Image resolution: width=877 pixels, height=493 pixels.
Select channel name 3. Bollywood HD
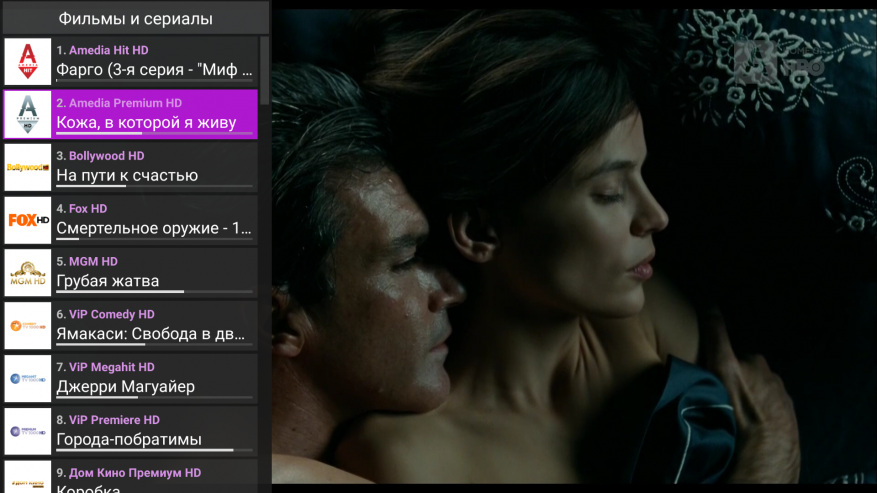coord(100,156)
